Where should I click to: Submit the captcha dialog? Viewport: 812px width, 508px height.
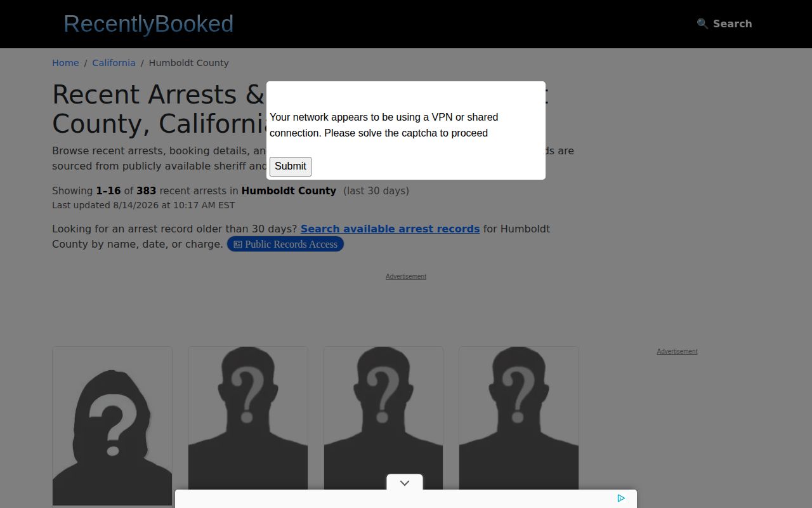(291, 166)
